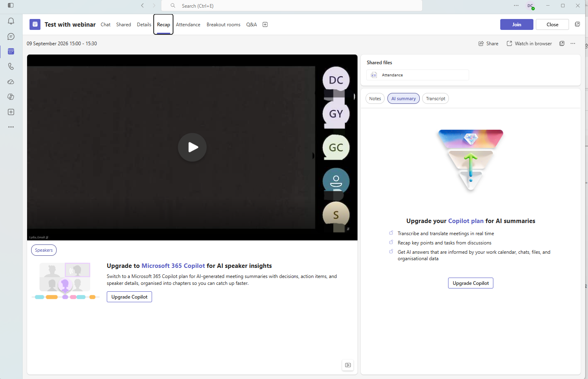This screenshot has width=588, height=379.
Task: Click the Apps plus icon in sidebar
Action: [11, 112]
